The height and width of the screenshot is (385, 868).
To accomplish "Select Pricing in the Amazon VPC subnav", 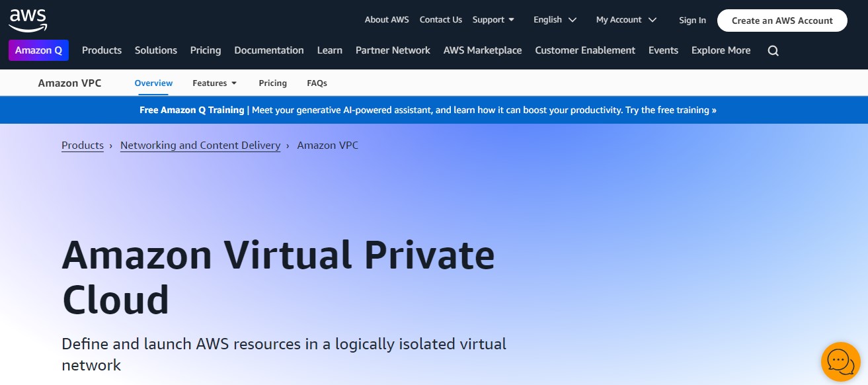I will coord(272,83).
